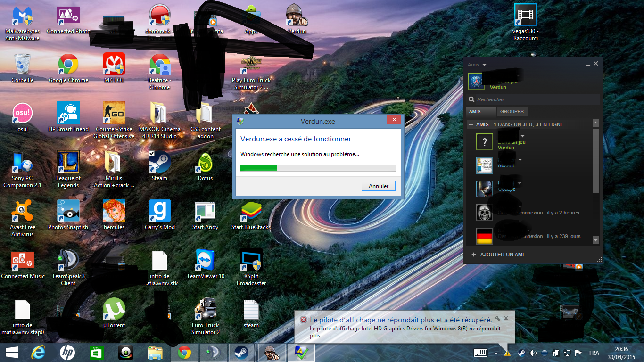Select the Garry's Mod desktop icon
This screenshot has width=644, height=362.
tap(160, 215)
